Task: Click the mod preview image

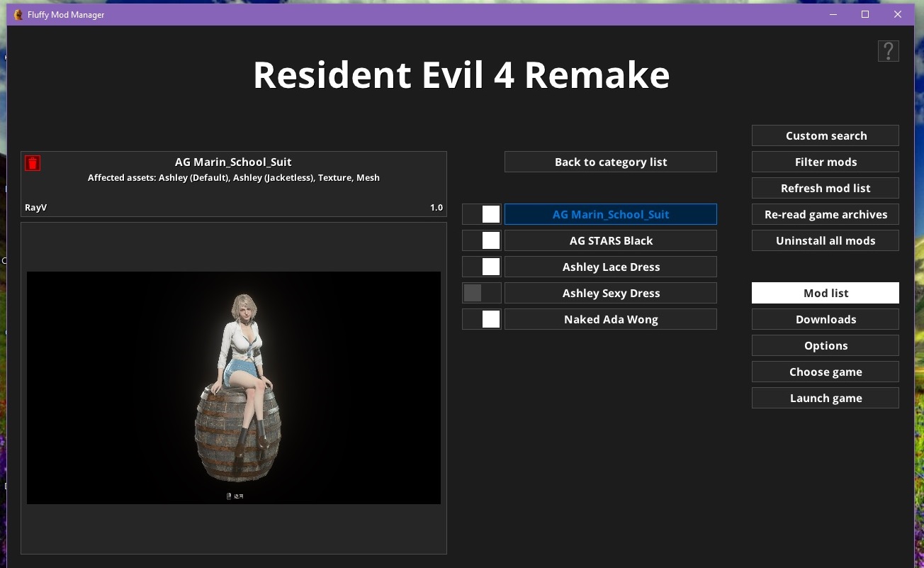Action: pos(234,388)
